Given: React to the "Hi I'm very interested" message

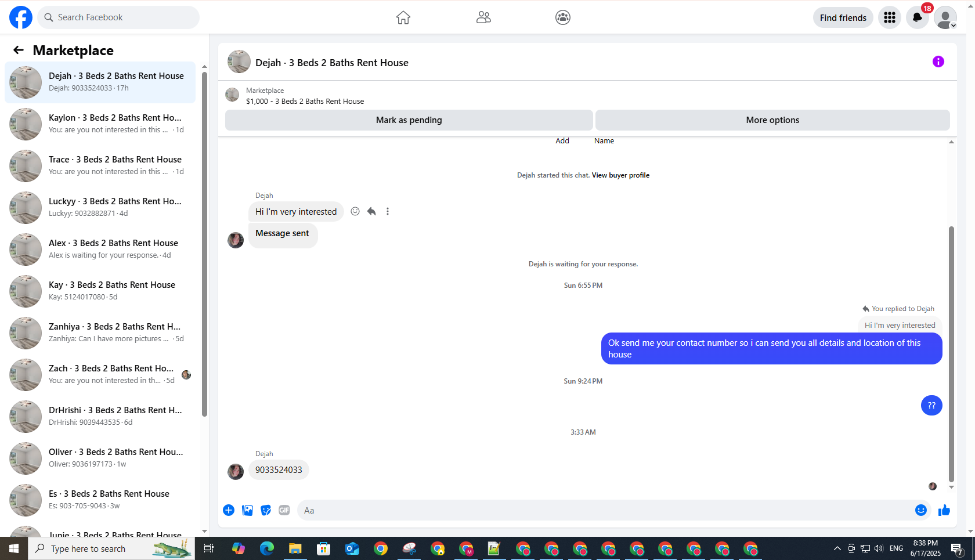Looking at the screenshot, I should pyautogui.click(x=355, y=211).
